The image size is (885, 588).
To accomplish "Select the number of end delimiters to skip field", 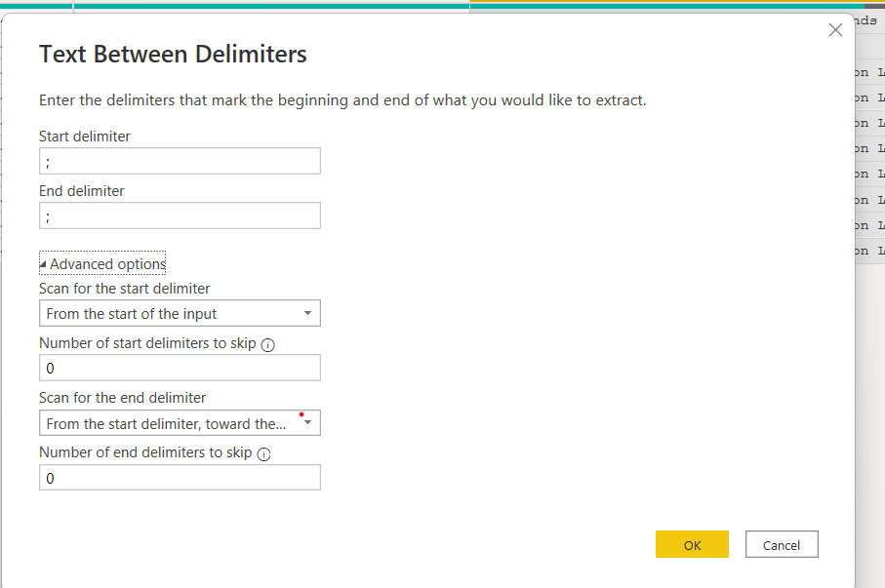I will pyautogui.click(x=180, y=477).
